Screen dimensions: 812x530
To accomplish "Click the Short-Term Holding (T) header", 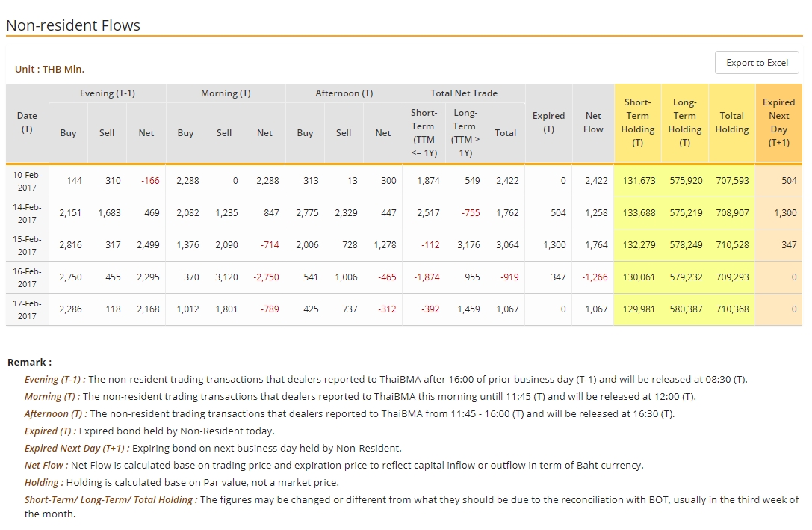I will (x=637, y=123).
